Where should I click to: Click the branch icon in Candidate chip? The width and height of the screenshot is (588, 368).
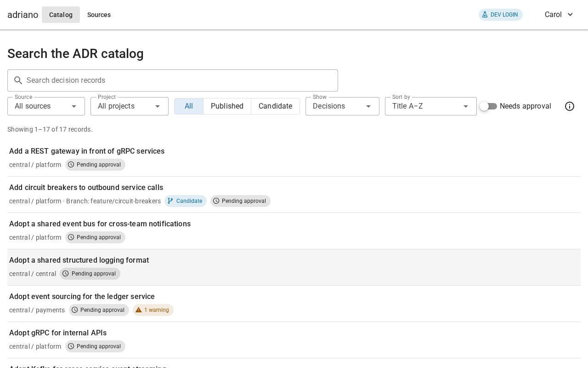[x=170, y=201]
